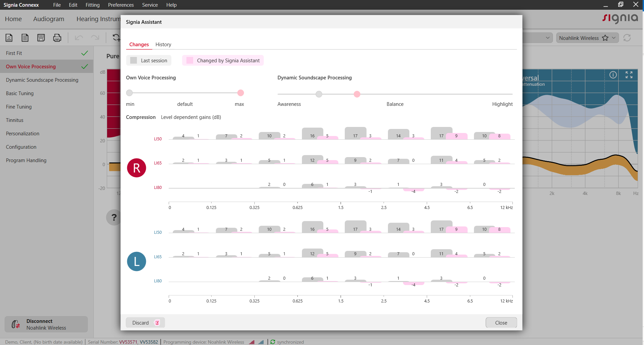Click the right ear LI50 row label

pyautogui.click(x=158, y=139)
